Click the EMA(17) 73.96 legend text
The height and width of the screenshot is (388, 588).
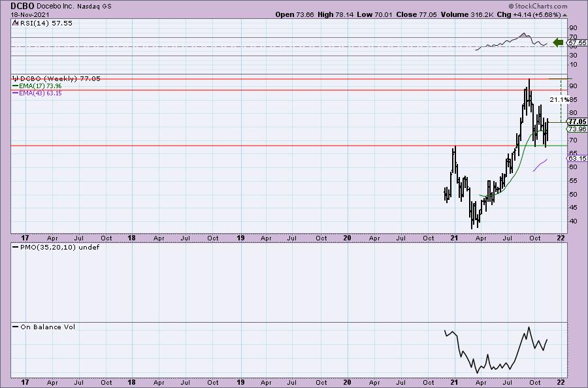point(40,86)
